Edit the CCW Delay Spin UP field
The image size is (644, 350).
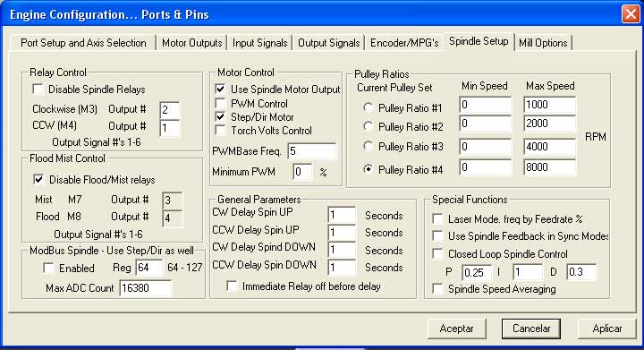pos(342,233)
